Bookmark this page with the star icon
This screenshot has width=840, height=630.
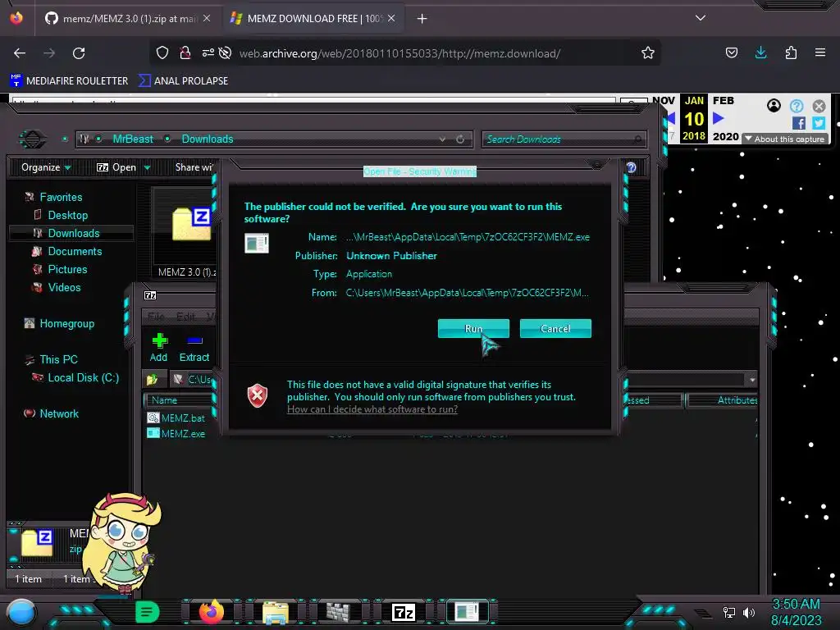[648, 52]
